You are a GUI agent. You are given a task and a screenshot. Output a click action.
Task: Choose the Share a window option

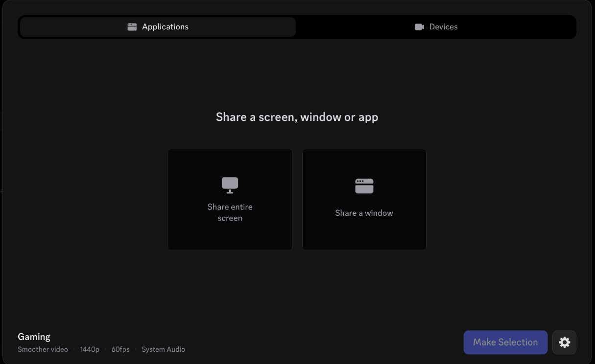[364, 199]
